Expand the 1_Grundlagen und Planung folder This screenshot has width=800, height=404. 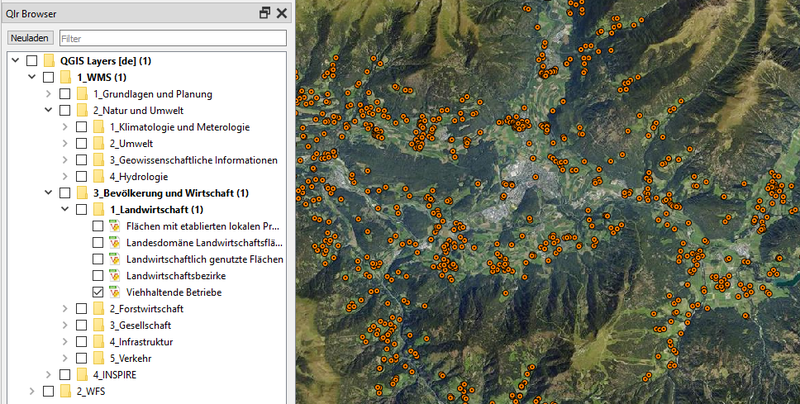point(48,94)
